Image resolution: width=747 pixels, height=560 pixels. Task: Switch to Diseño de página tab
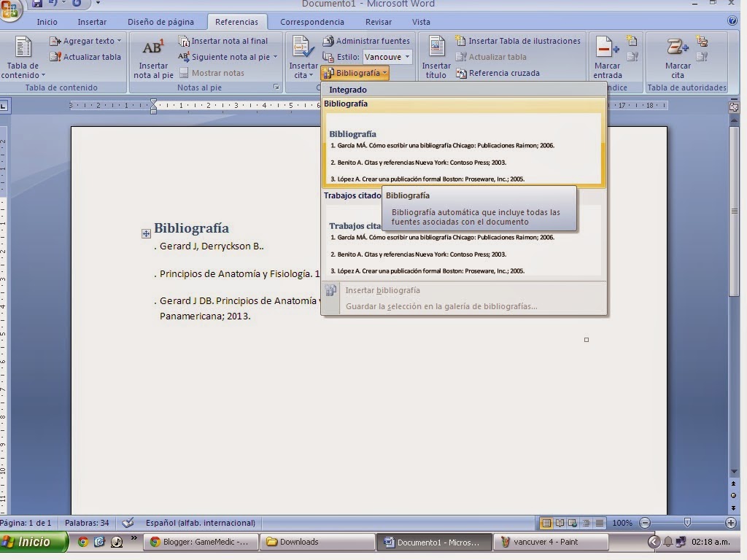coord(160,22)
